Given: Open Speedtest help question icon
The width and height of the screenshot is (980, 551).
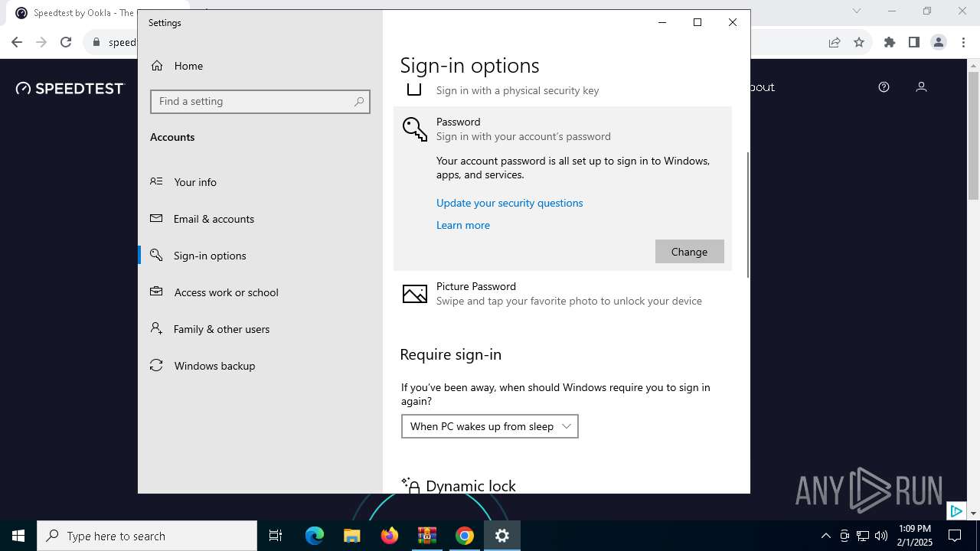Looking at the screenshot, I should (884, 87).
